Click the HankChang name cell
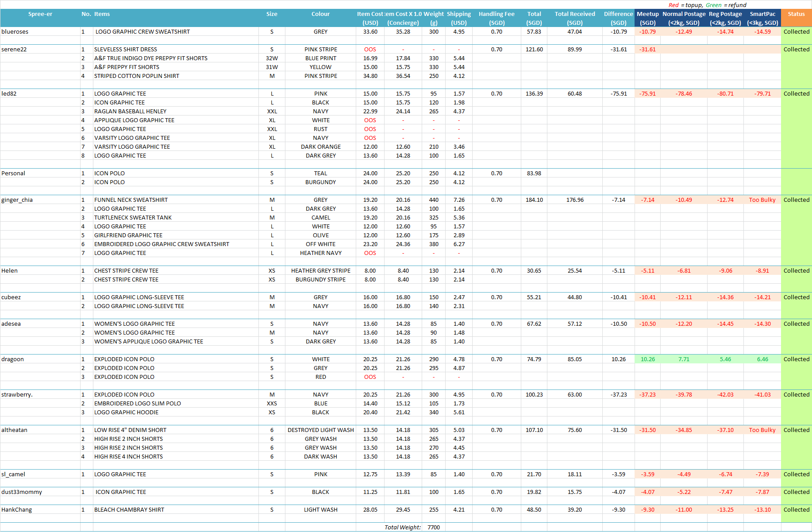Screen dimensions: 812x532 [40, 509]
